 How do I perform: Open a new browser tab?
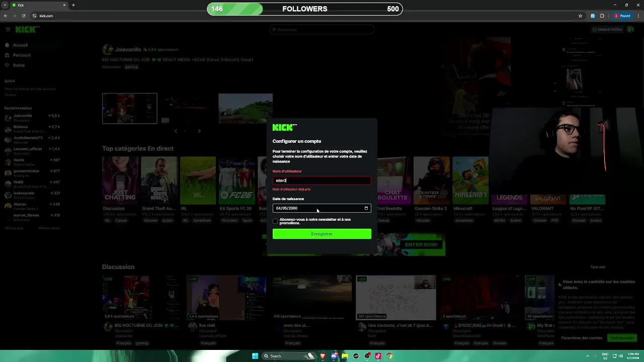coord(73,5)
